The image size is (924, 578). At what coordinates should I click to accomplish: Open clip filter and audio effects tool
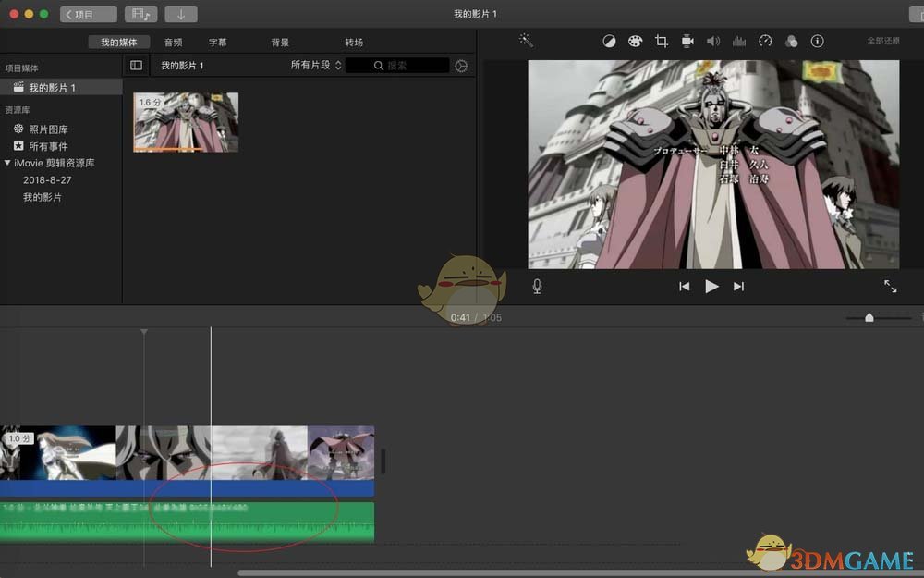(792, 41)
